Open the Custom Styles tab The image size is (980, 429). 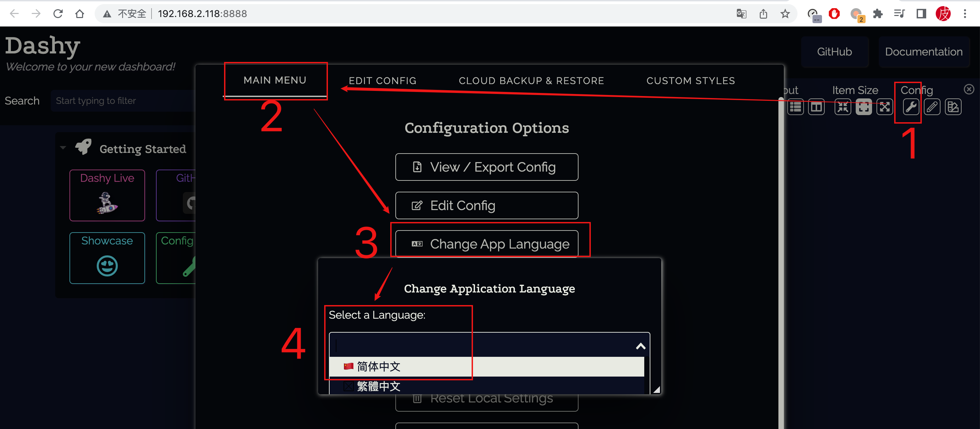point(691,81)
